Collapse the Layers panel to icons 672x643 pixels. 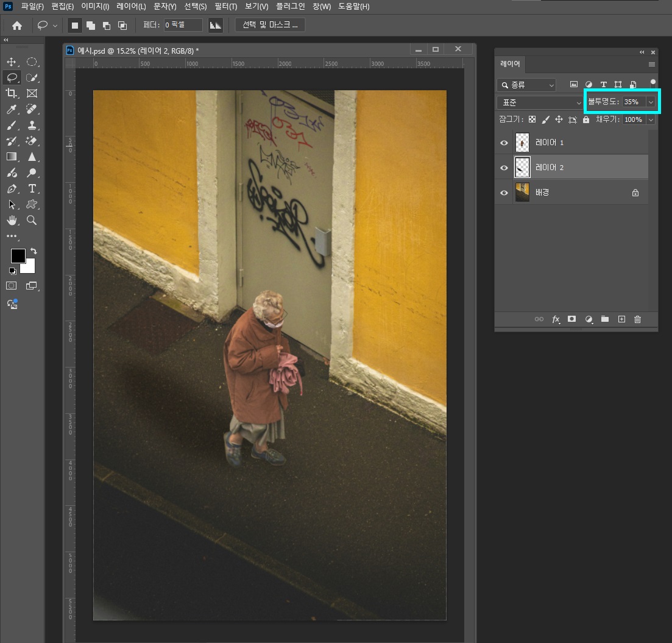pyautogui.click(x=642, y=52)
